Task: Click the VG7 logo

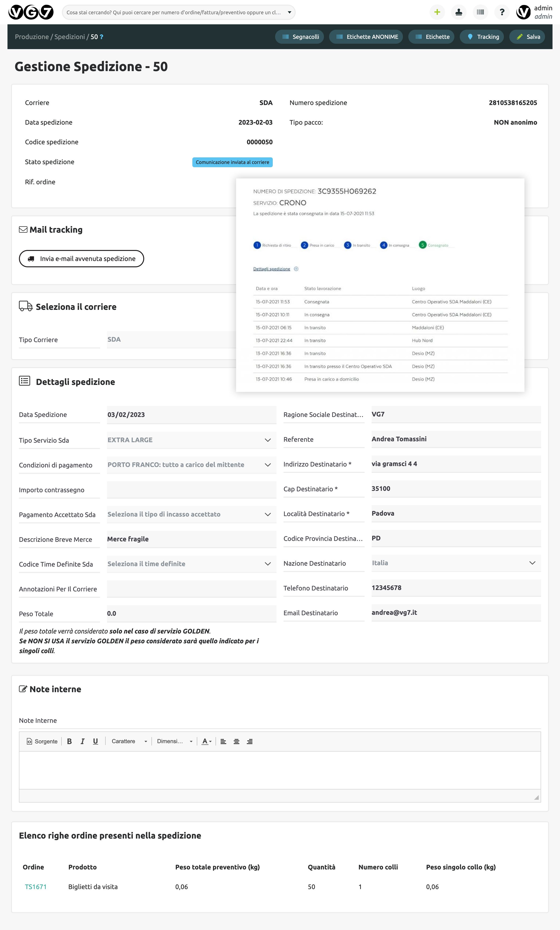Action: pos(31,12)
